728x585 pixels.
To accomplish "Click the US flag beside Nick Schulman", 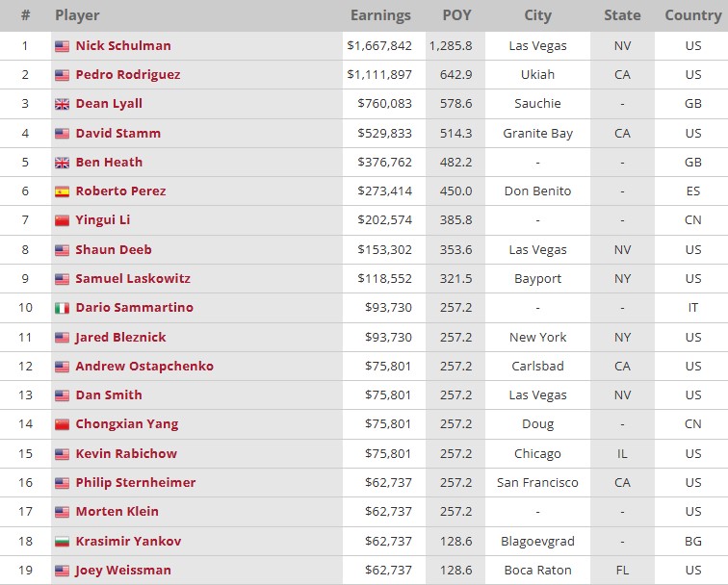I will (x=62, y=46).
